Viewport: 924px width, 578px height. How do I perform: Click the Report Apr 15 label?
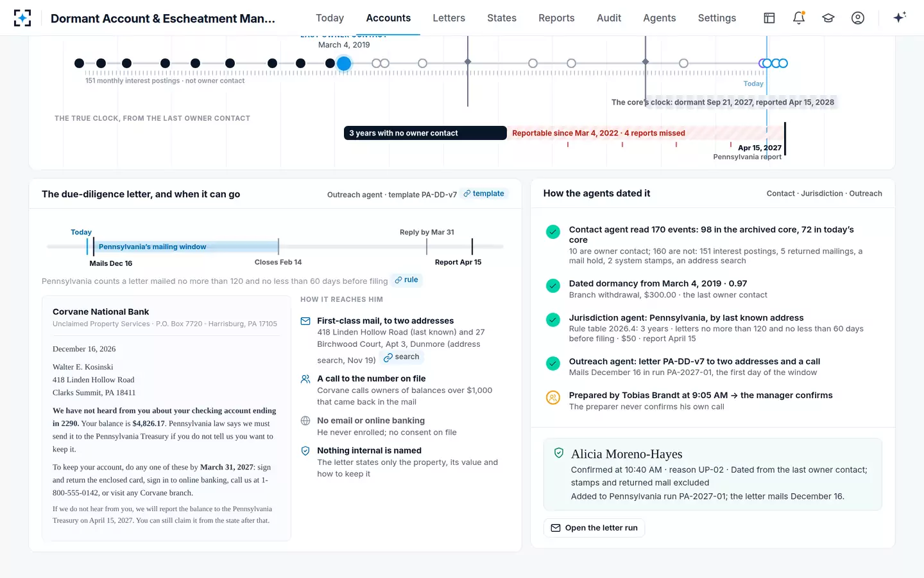(458, 262)
